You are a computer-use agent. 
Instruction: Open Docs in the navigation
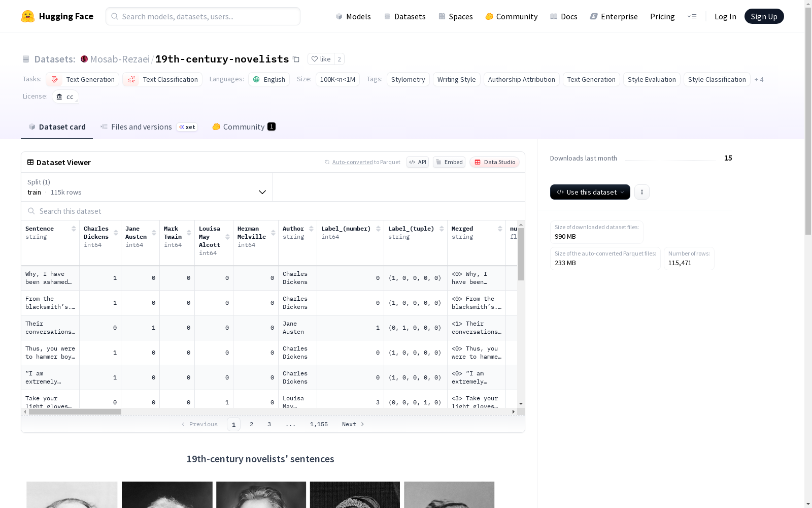[x=564, y=16]
